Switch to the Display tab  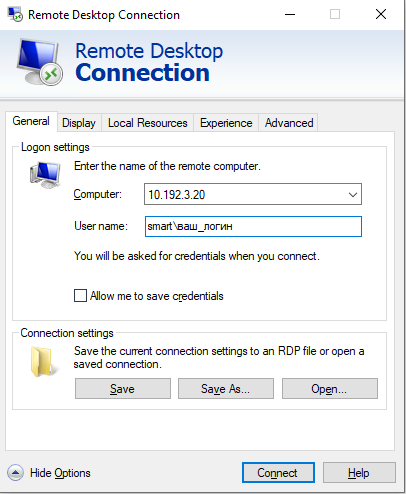[x=79, y=123]
